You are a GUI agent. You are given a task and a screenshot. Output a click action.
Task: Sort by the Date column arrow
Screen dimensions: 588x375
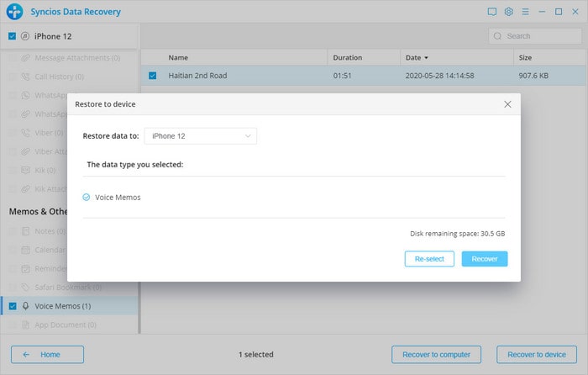[x=426, y=58]
